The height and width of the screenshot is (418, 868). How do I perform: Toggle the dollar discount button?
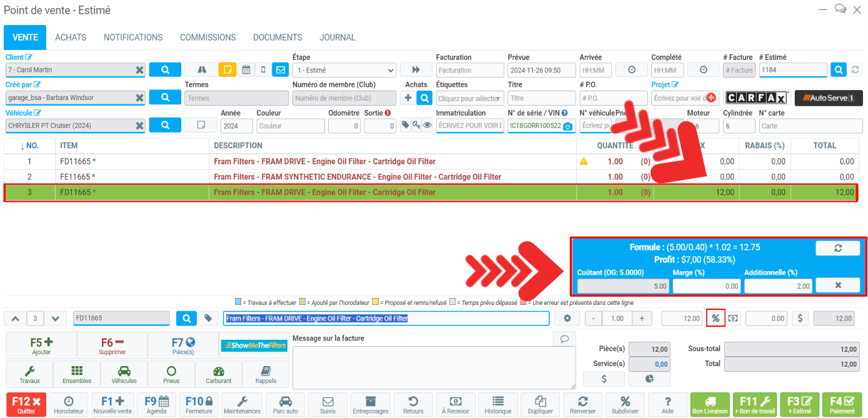801,319
